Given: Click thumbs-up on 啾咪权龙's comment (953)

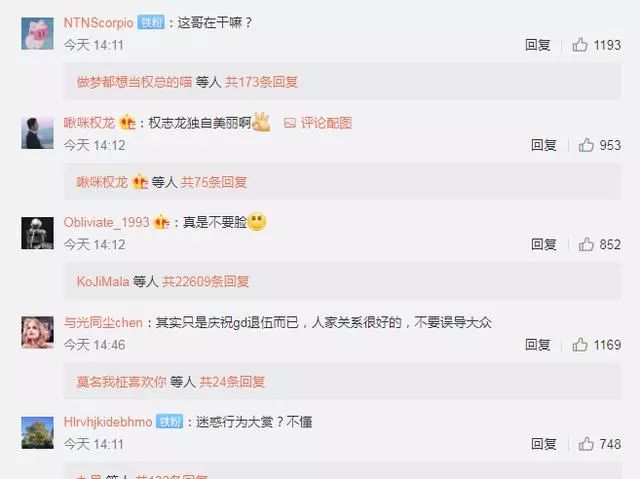Looking at the screenshot, I should click(x=586, y=145).
